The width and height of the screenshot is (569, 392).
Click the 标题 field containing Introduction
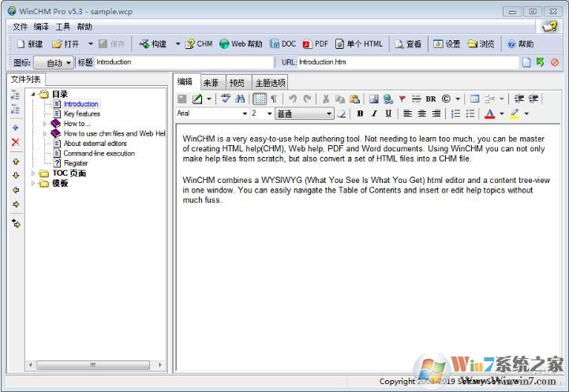[x=184, y=62]
